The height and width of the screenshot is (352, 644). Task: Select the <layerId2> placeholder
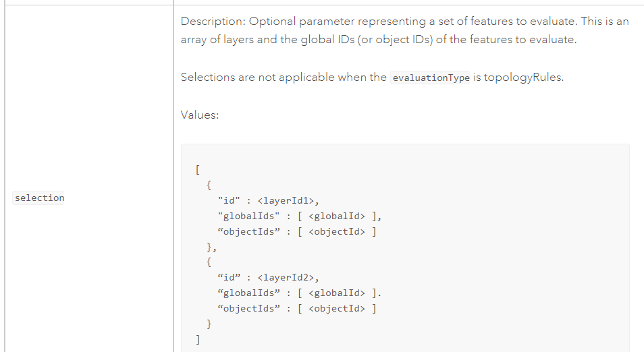coord(288,277)
